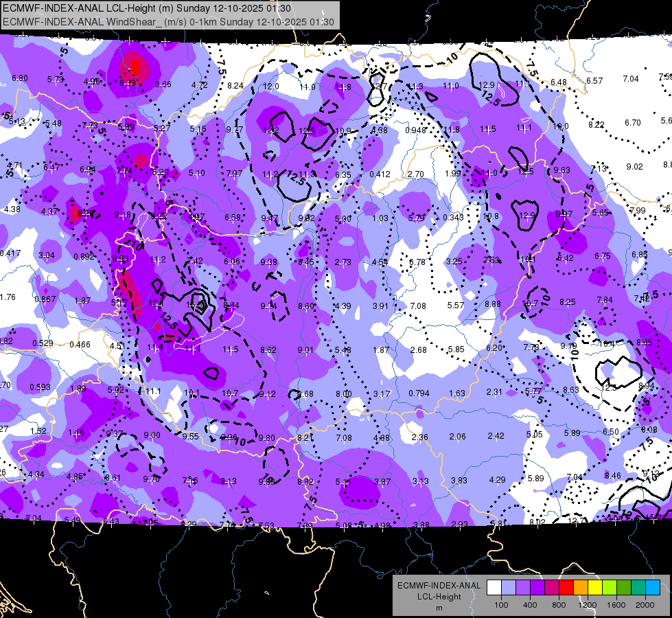The image size is (672, 618).
Task: Click the map value 6.70
Action: click(x=633, y=123)
